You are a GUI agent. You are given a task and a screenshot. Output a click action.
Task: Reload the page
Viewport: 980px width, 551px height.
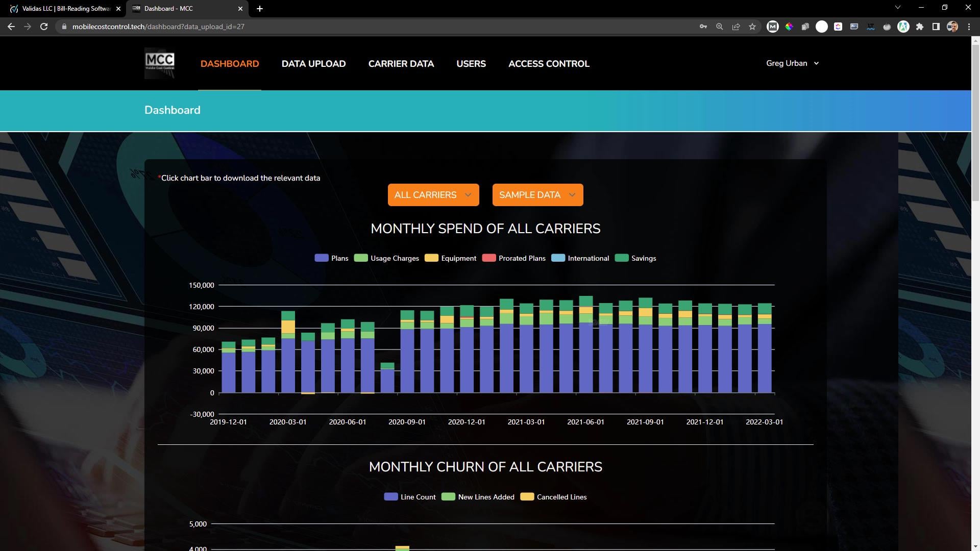click(x=44, y=27)
